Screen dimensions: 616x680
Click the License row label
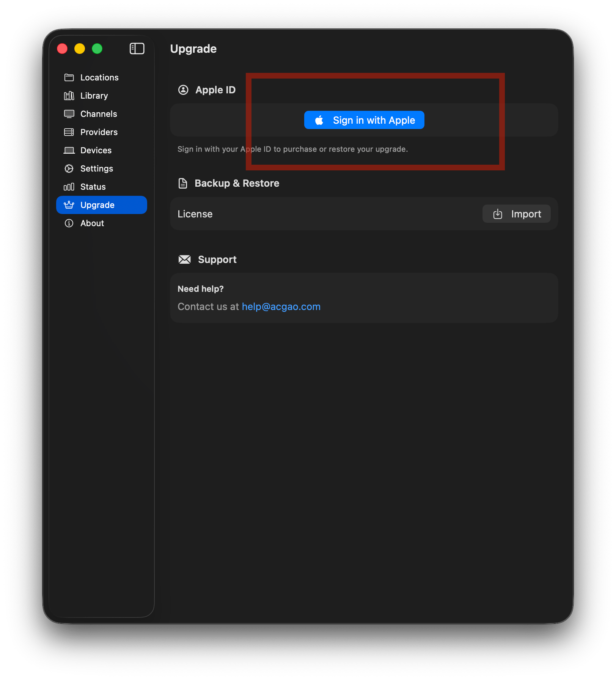click(x=195, y=214)
